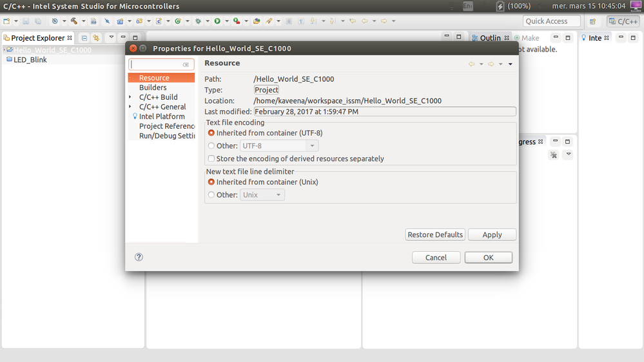The image size is (644, 362).
Task: Click the main toolbar Forward arrow
Action: coord(384,21)
